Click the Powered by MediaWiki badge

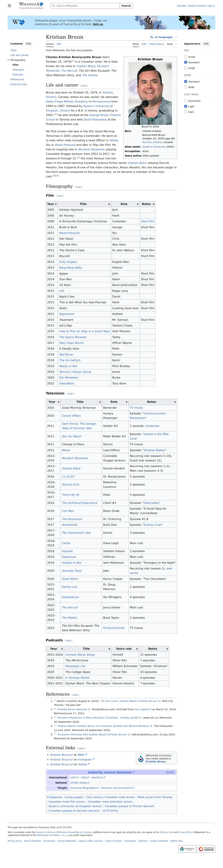pos(206,849)
